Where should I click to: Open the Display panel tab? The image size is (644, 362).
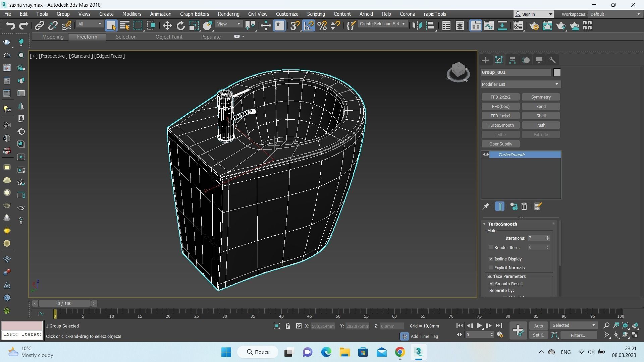(539, 60)
